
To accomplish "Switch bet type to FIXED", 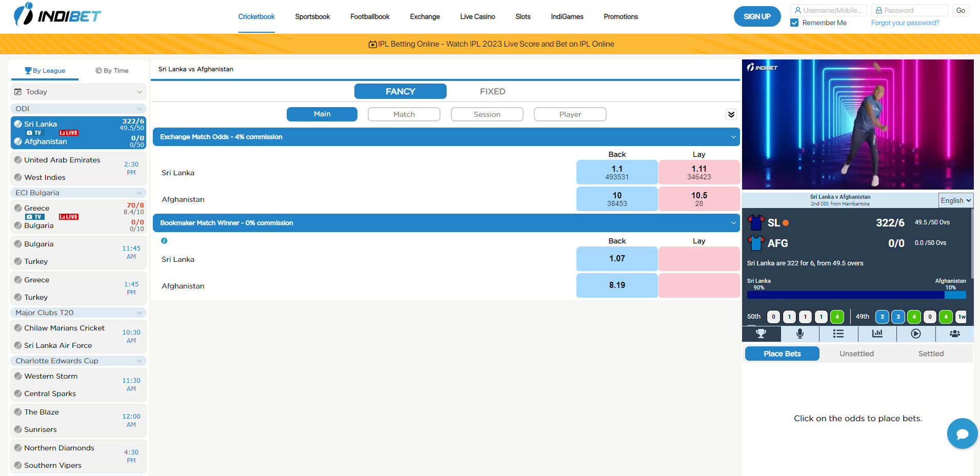I will [x=492, y=92].
